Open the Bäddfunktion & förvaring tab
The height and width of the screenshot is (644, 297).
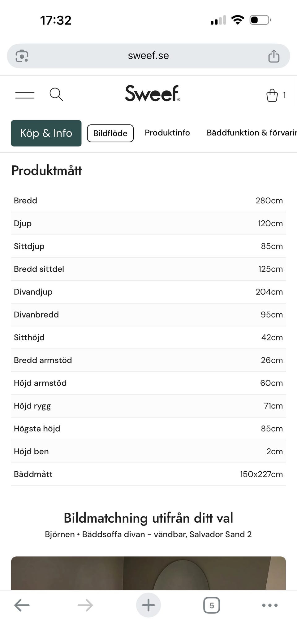tap(252, 133)
